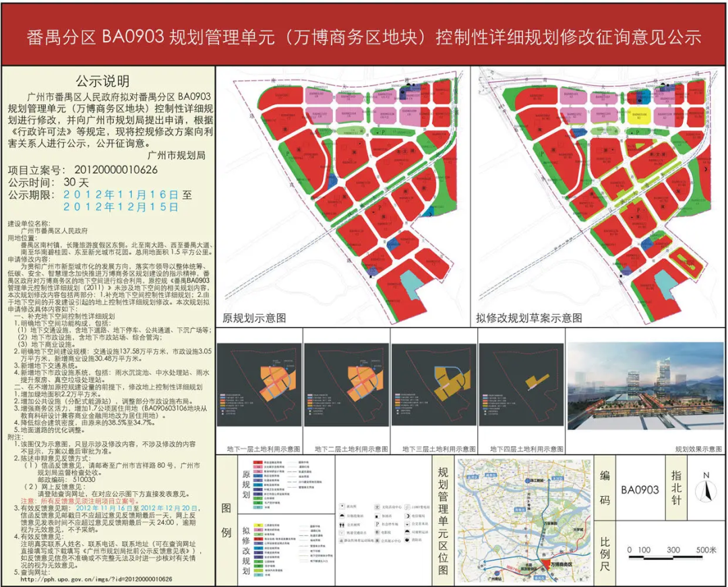Select the 110KV变电站 substation legend icon
728x587 pixels.
point(406,507)
